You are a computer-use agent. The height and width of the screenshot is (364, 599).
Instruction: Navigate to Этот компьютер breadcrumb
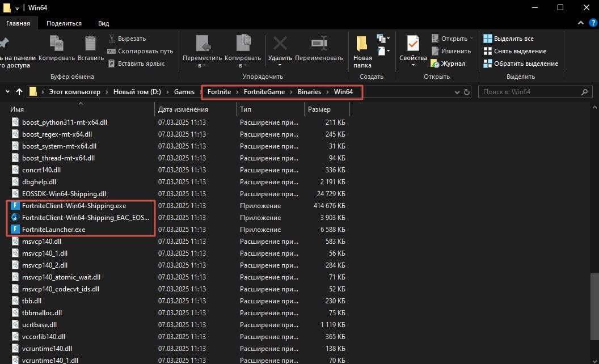point(74,92)
